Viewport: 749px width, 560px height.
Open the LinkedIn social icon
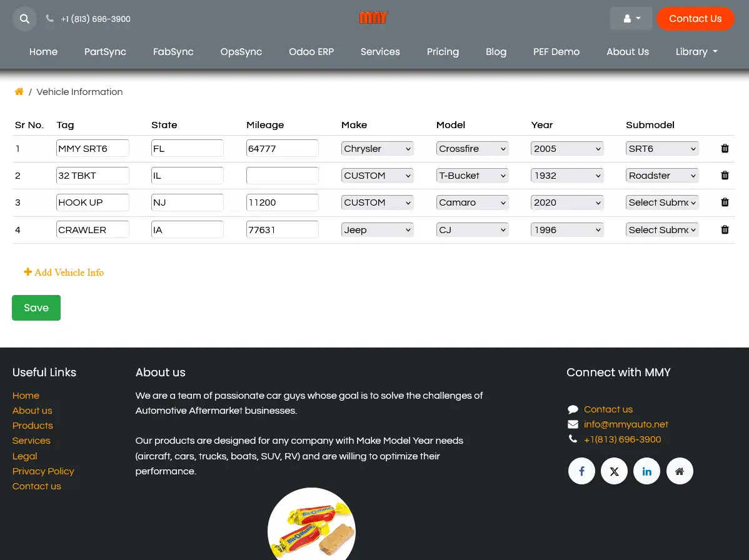pos(646,471)
